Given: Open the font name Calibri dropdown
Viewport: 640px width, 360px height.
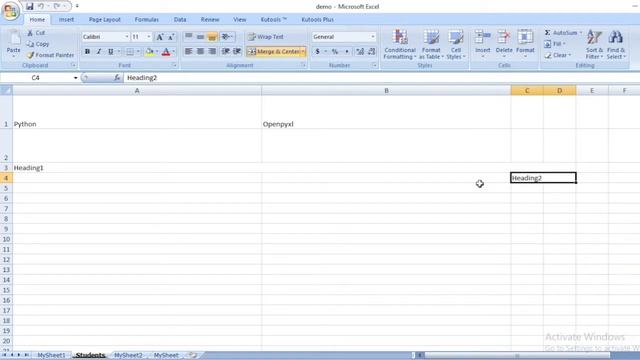Looking at the screenshot, I should [x=127, y=37].
